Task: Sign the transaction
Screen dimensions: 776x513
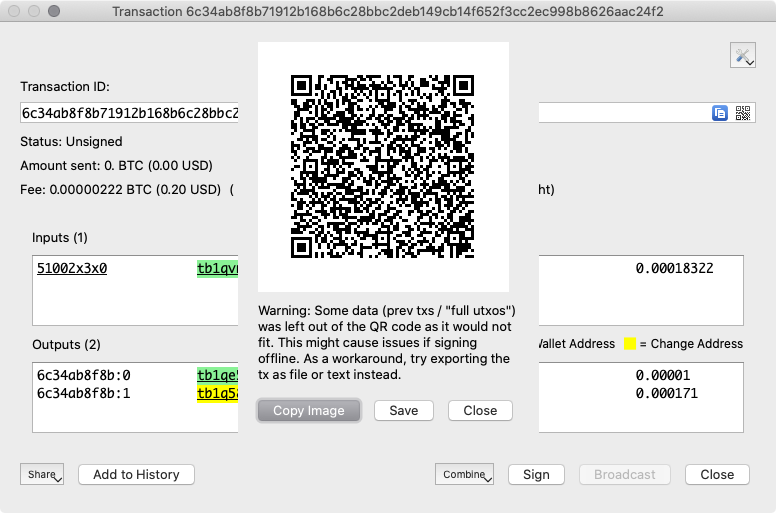Action: (536, 474)
